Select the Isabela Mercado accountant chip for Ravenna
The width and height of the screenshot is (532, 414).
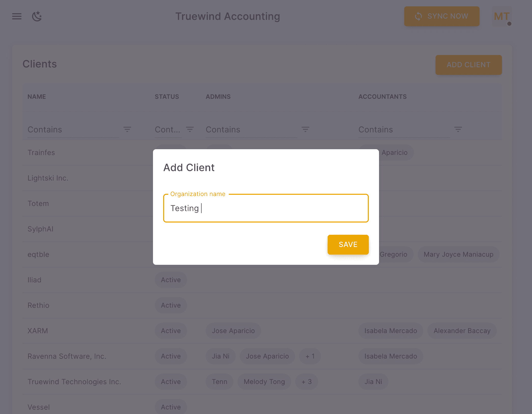pyautogui.click(x=390, y=356)
